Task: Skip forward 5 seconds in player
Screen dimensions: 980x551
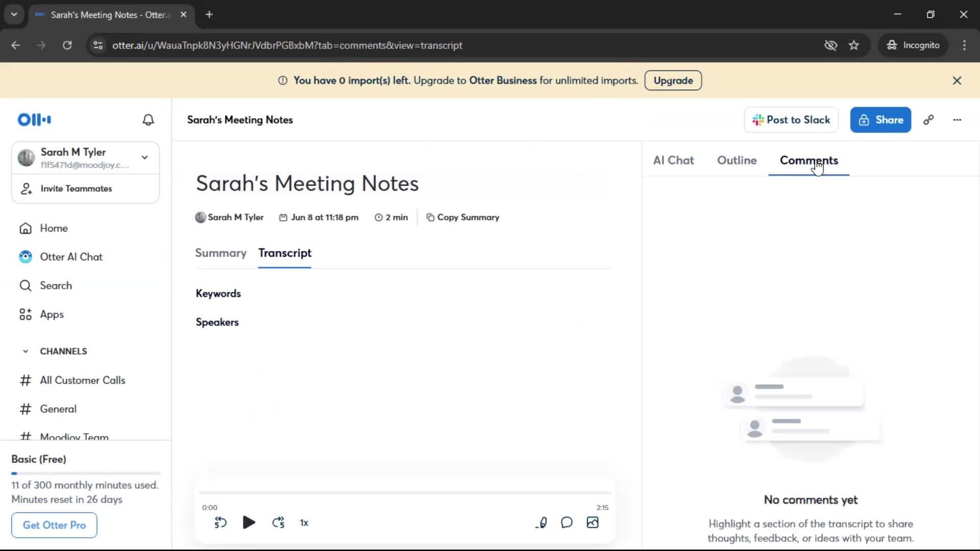Action: (278, 522)
